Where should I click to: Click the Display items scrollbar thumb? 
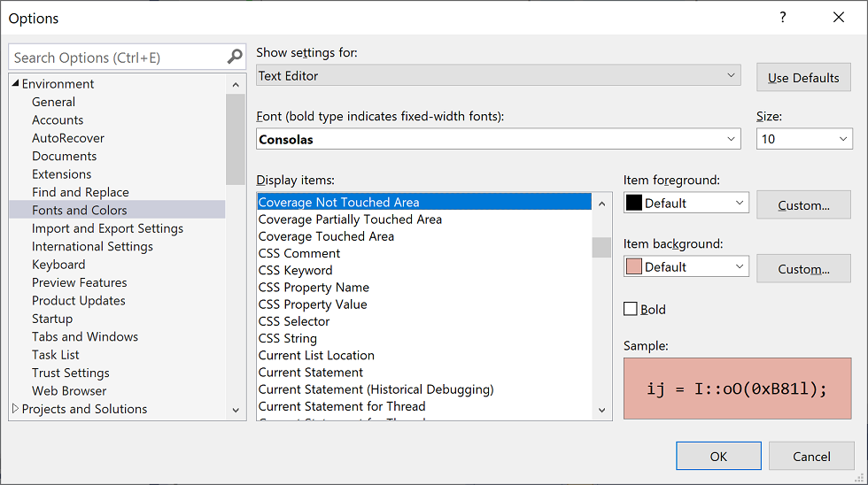click(x=601, y=247)
